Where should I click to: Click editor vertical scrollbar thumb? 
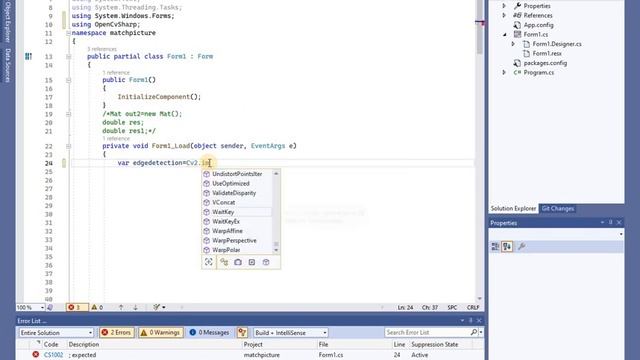[480, 27]
